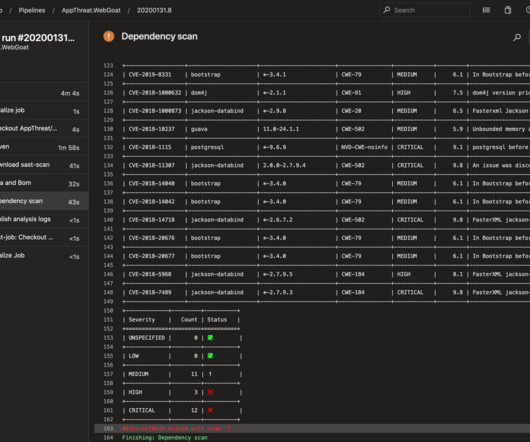Click NVD-CWE-noinfo cell in postgresql row
Image resolution: width=530 pixels, height=442 pixels.
coord(364,147)
